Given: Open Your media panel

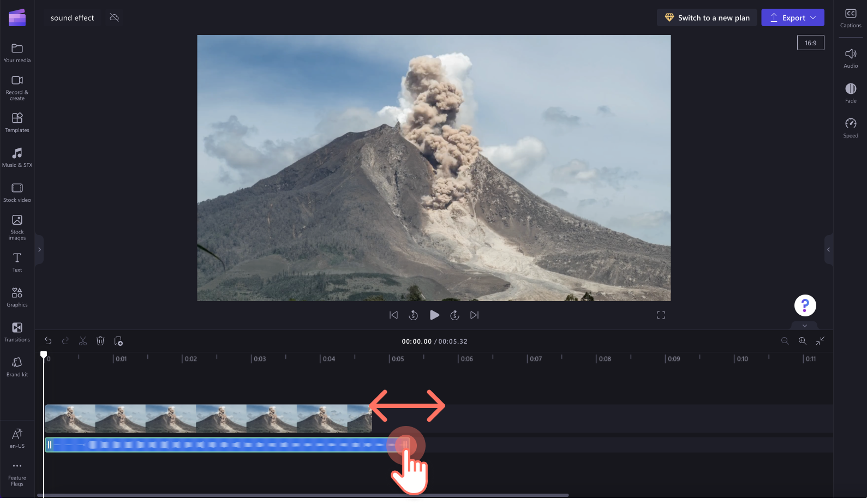Looking at the screenshot, I should click(17, 53).
